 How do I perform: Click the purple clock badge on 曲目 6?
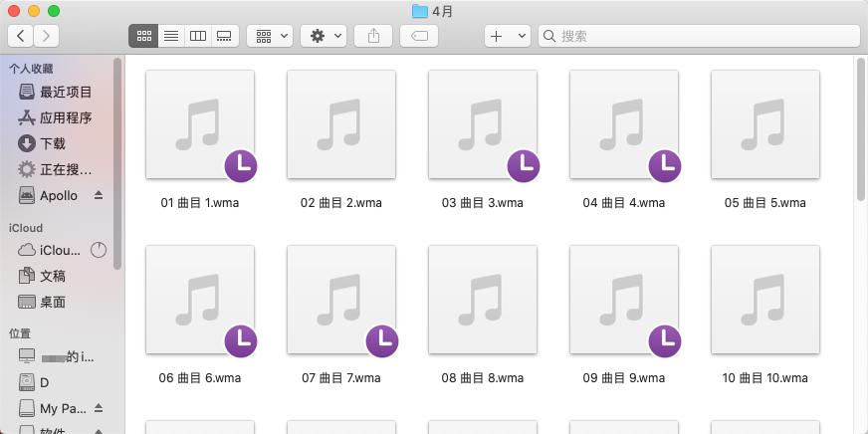click(x=241, y=341)
